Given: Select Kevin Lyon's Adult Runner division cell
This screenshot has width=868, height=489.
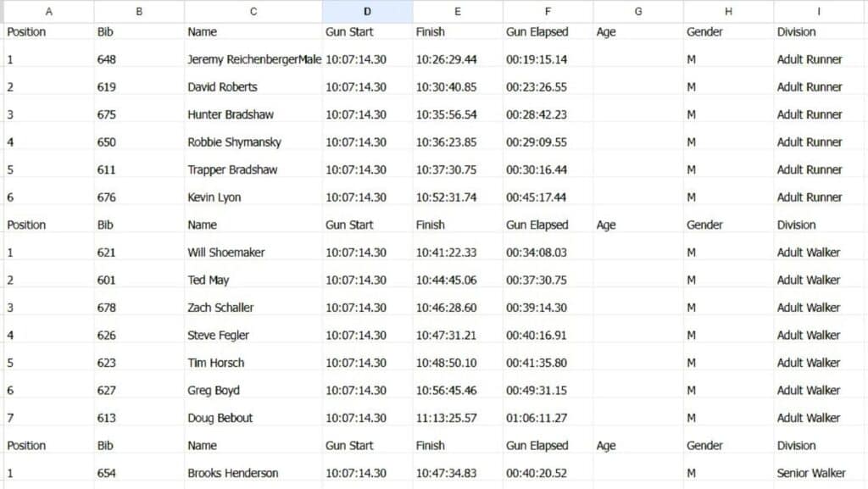Looking at the screenshot, I should click(819, 197).
